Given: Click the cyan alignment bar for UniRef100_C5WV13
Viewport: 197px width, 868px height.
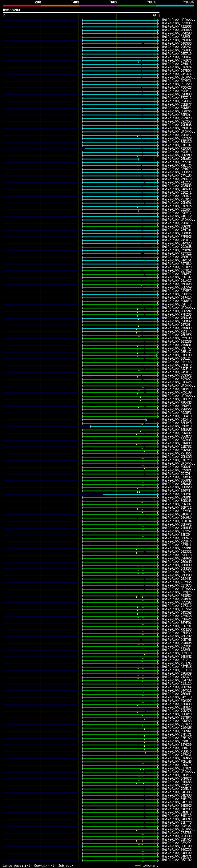Looking at the screenshot, I should pos(124,426).
